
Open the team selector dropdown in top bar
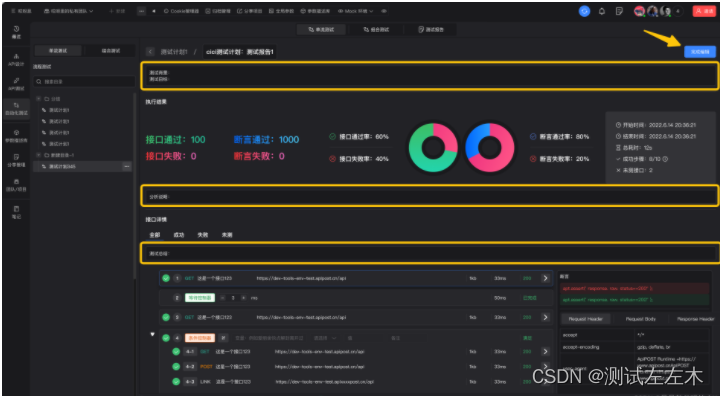[x=68, y=11]
